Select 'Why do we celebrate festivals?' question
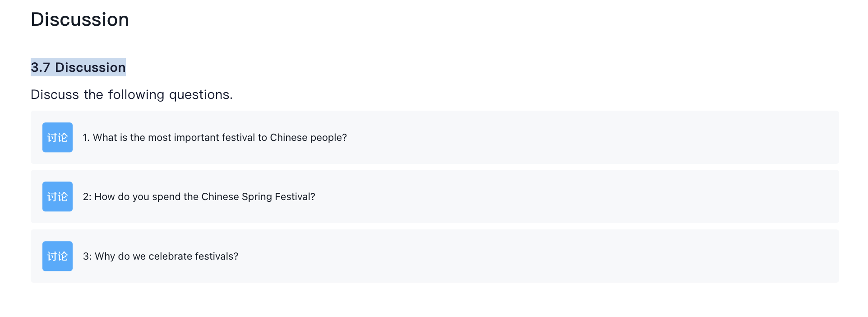The height and width of the screenshot is (317, 868). click(x=161, y=256)
